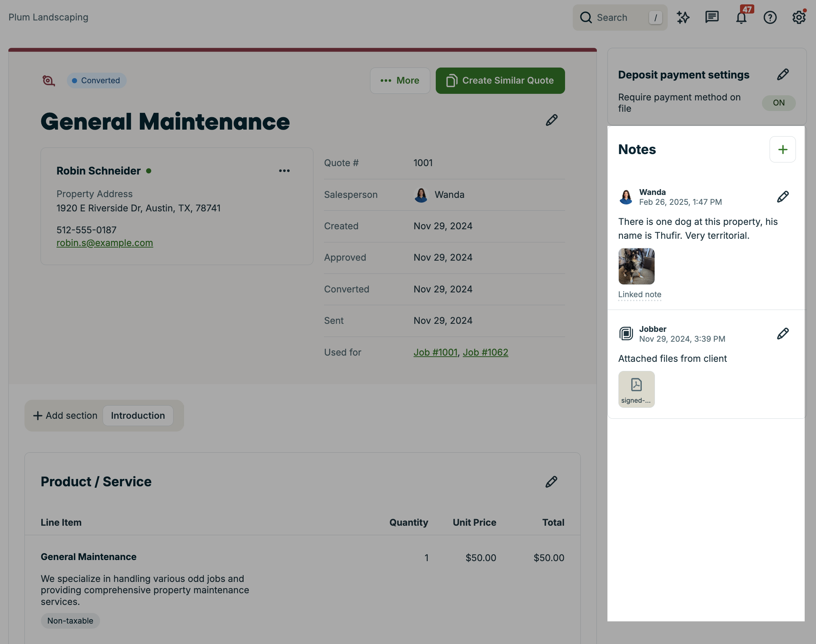
Task: Open Job #1062 link
Action: 485,352
